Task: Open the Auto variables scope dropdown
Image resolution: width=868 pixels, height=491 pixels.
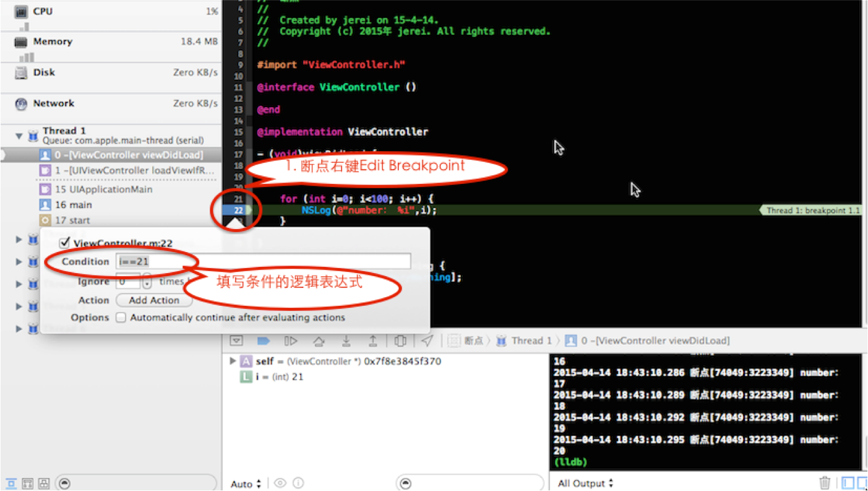Action: coord(246,484)
